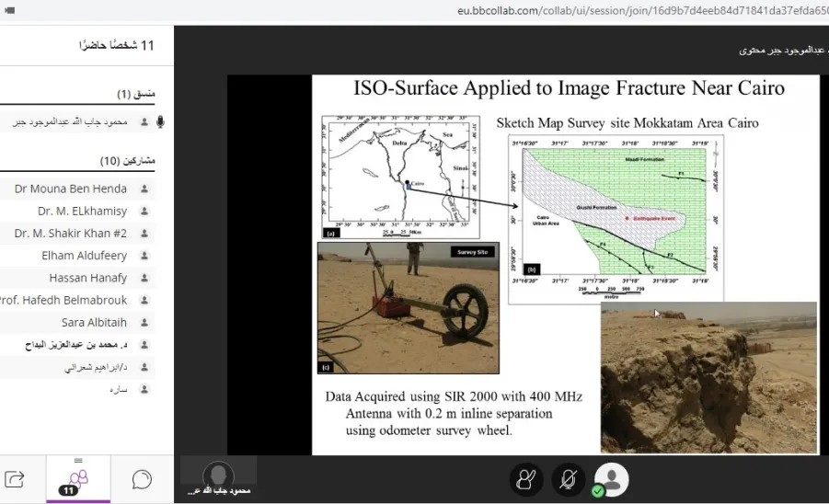Click the avatar icon next to Elham Aldufeery

click(144, 256)
